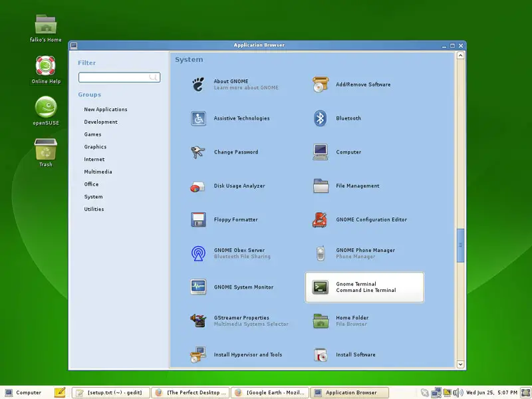The image size is (532, 399).
Task: Switch to The Perfect Desktop Firefox window
Action: coord(190,392)
